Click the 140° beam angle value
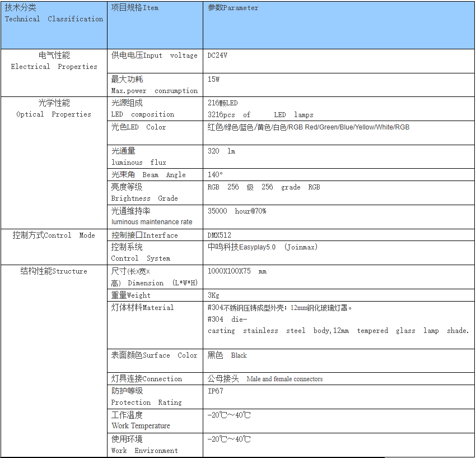Viewport: 476px width, 458px height. 215,175
